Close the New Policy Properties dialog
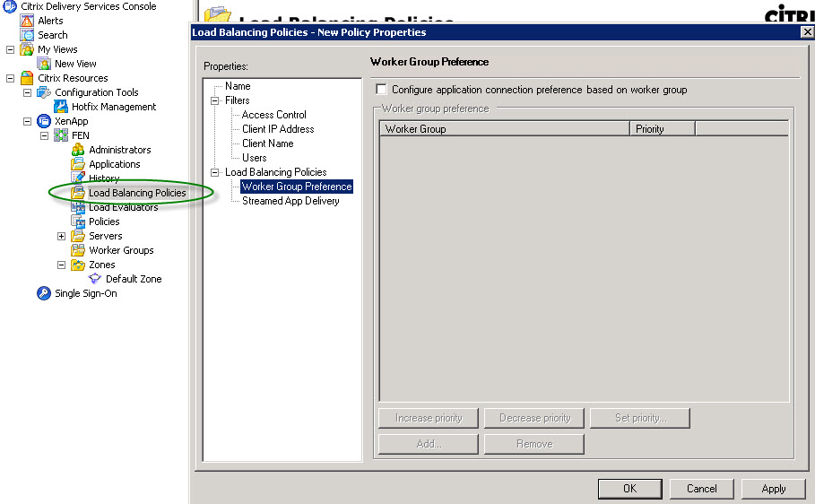 pyautogui.click(x=807, y=32)
